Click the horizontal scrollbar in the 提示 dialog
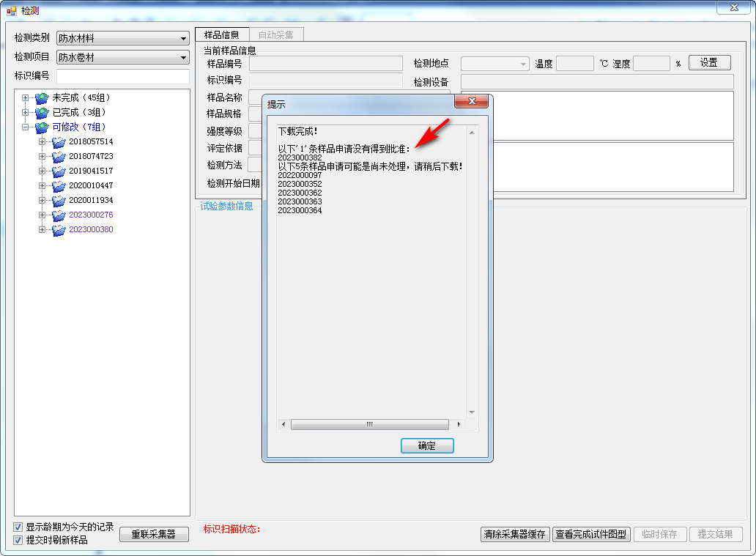The image size is (756, 556). tap(369, 424)
